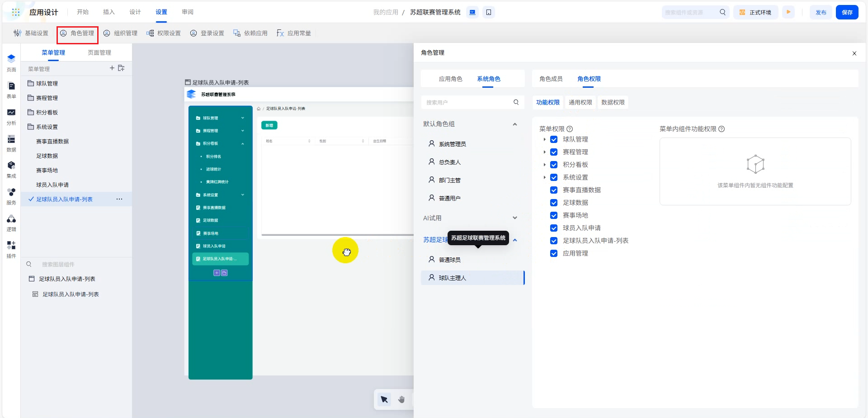Open the 分析 sidebar panel
The image size is (868, 418).
[x=11, y=117]
